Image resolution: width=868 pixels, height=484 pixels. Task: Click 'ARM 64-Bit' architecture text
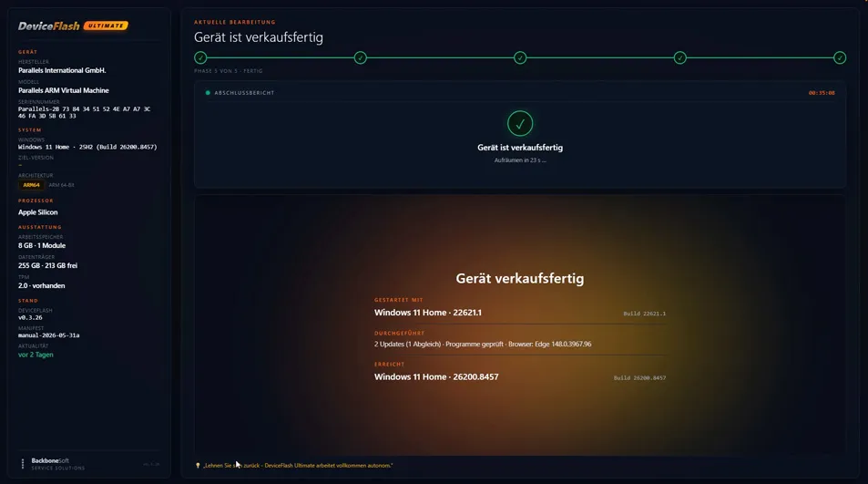point(61,185)
